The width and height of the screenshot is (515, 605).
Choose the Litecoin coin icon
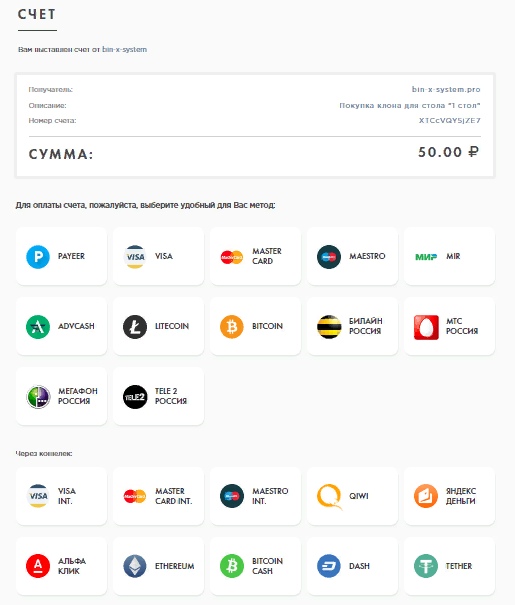[135, 326]
